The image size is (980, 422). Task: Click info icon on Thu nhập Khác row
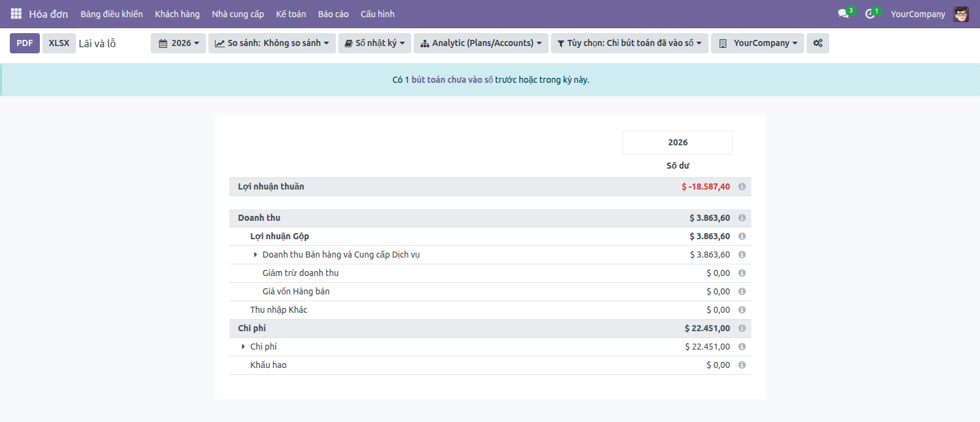(x=742, y=310)
